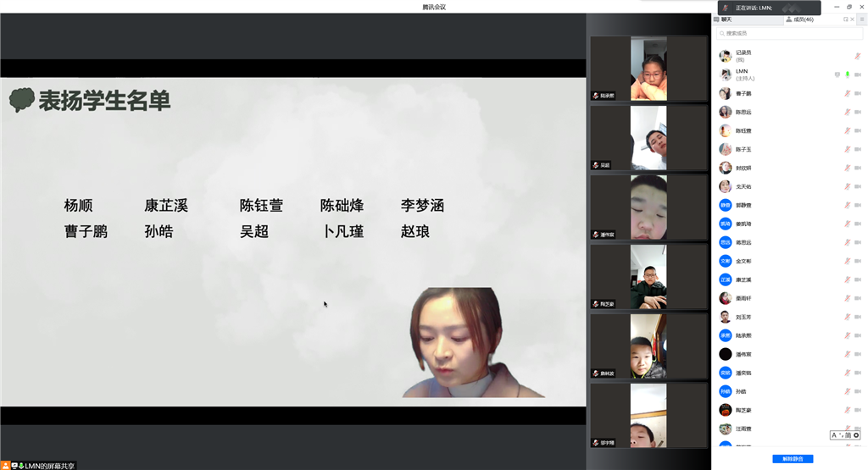Open the side panel hamburger menu
The image size is (868, 470).
click(x=861, y=19)
